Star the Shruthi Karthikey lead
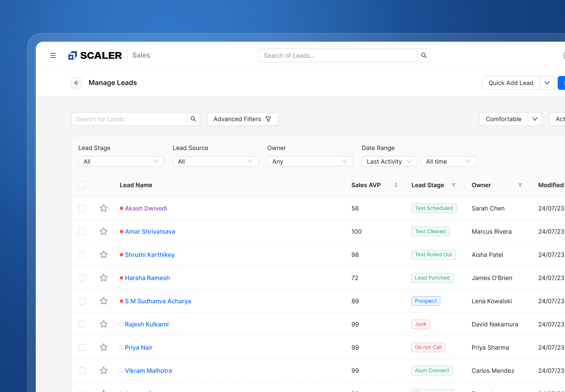Image resolution: width=565 pixels, height=392 pixels. click(x=104, y=255)
